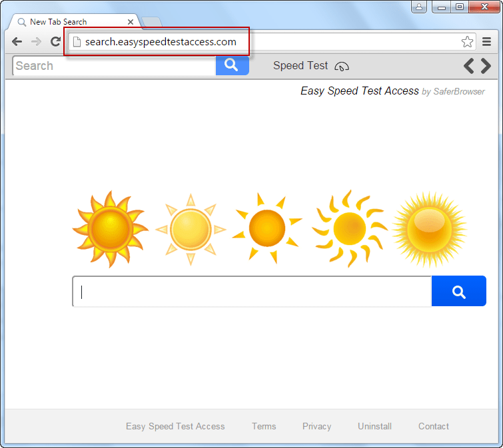Click the glossy spiky sun image
Viewport: 503px width, 448px height.
click(x=430, y=230)
